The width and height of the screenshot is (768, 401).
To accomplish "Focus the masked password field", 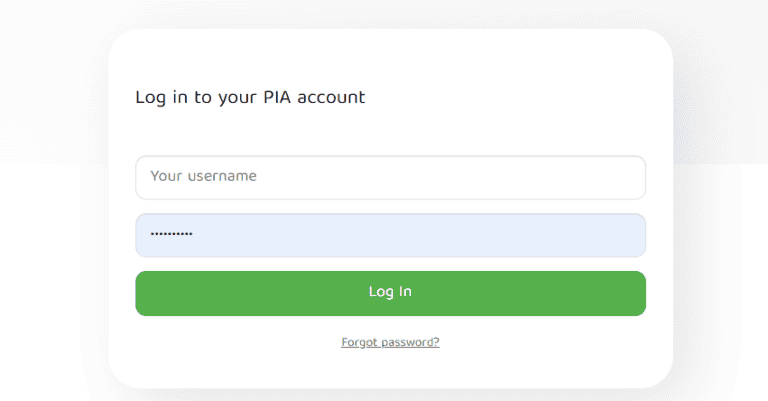I will click(390, 235).
